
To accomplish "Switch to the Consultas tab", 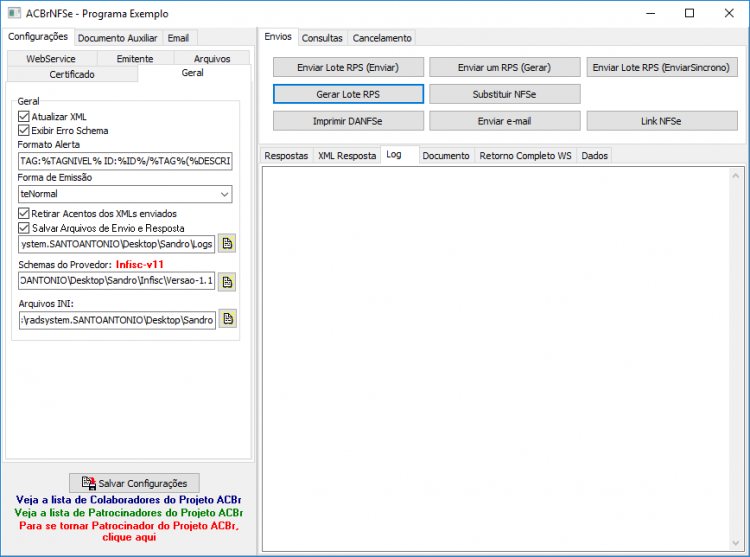I will point(322,38).
